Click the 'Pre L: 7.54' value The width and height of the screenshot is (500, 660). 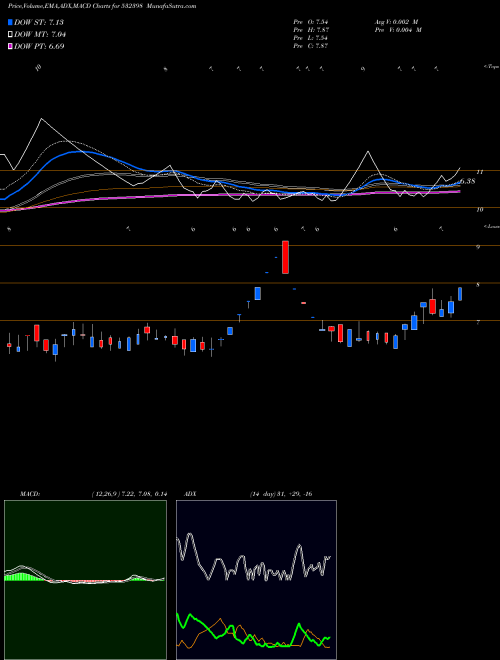pos(311,38)
